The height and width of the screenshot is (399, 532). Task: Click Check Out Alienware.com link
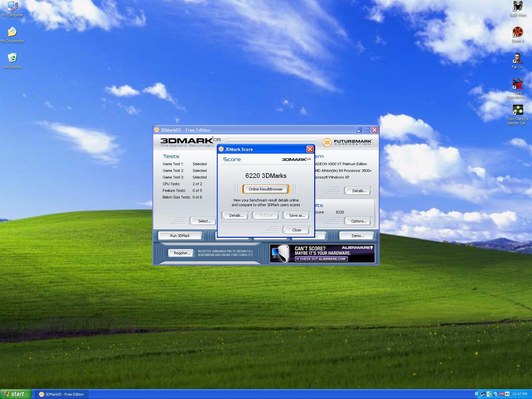(x=321, y=259)
